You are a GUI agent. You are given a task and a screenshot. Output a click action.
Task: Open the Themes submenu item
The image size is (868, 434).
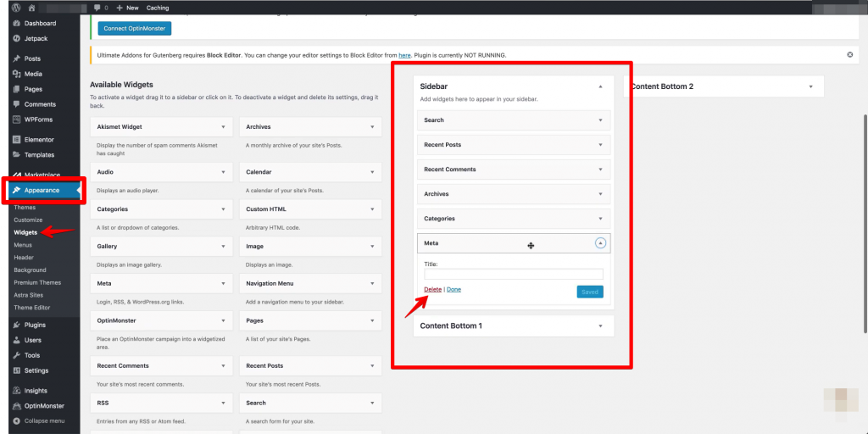tap(25, 208)
